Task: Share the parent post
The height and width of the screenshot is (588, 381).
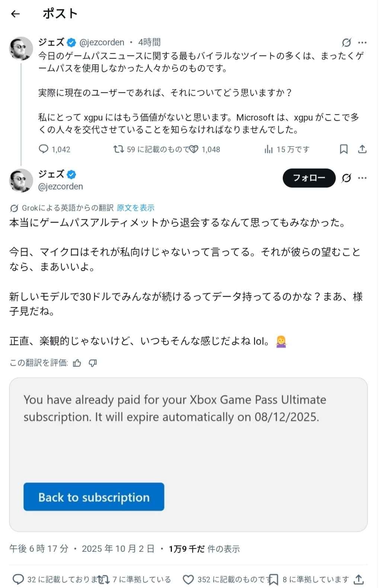Action: coord(362,149)
